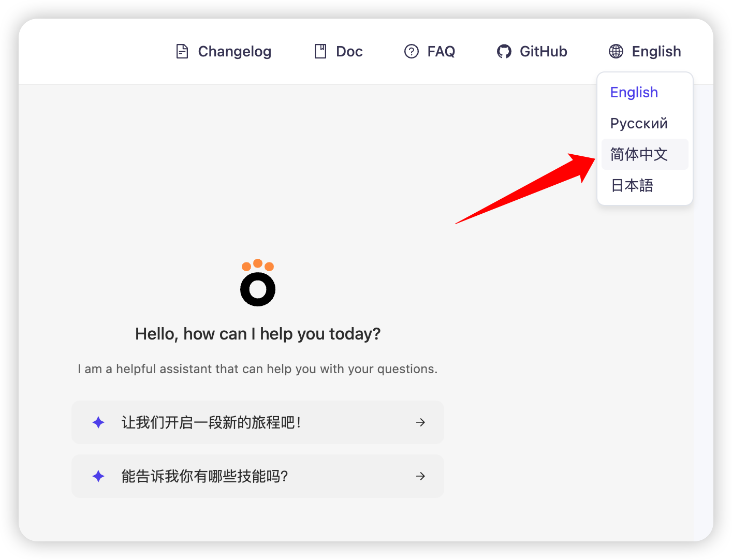
Task: Open the FAQ link text
Action: (x=441, y=52)
